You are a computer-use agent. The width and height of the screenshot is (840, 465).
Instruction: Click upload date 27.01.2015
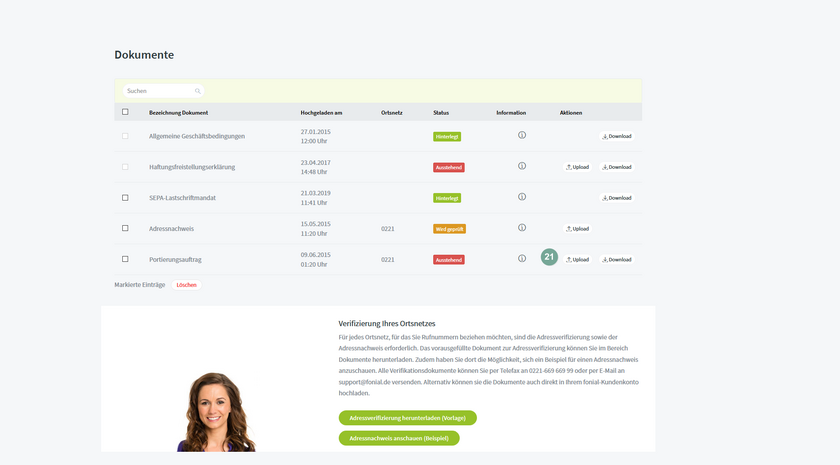316,132
